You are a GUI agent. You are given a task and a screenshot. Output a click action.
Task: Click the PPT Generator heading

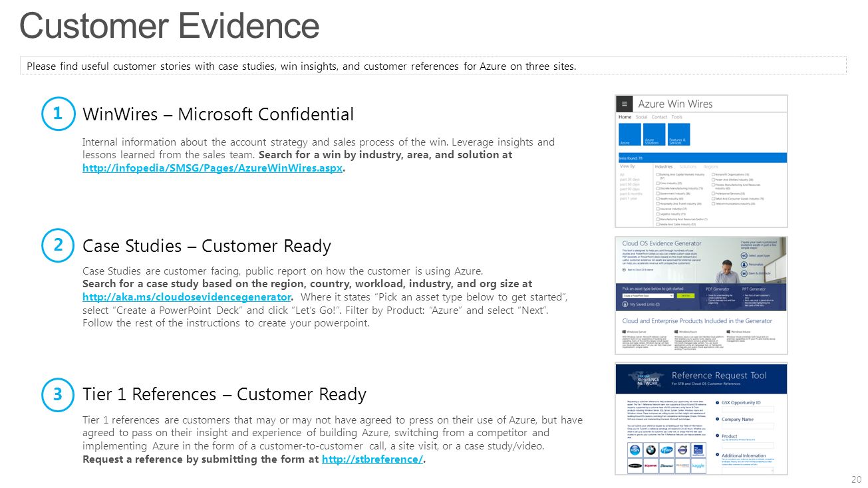[x=754, y=289]
